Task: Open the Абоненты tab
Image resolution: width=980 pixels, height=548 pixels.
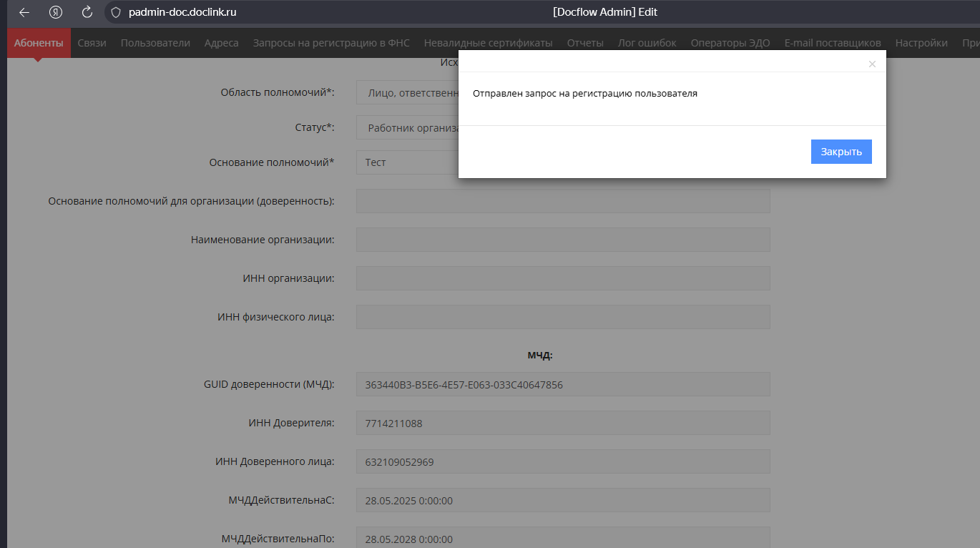Action: (39, 43)
